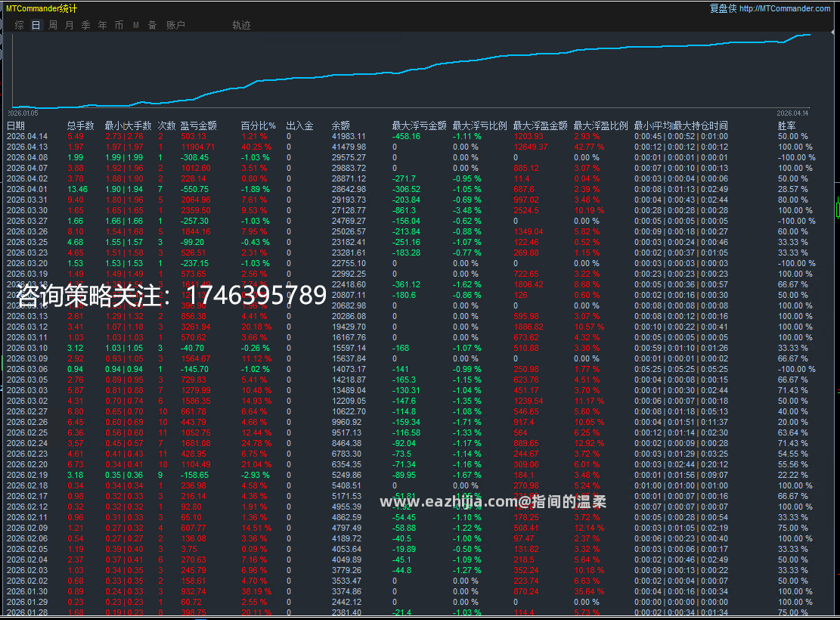Click total lots value 13.46
The height and width of the screenshot is (620, 840).
78,189
